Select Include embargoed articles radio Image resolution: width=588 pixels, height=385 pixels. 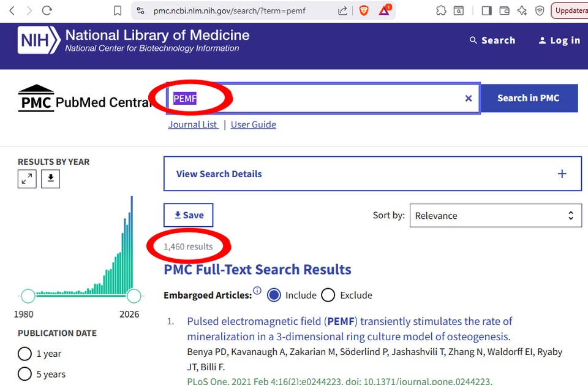[274, 295]
